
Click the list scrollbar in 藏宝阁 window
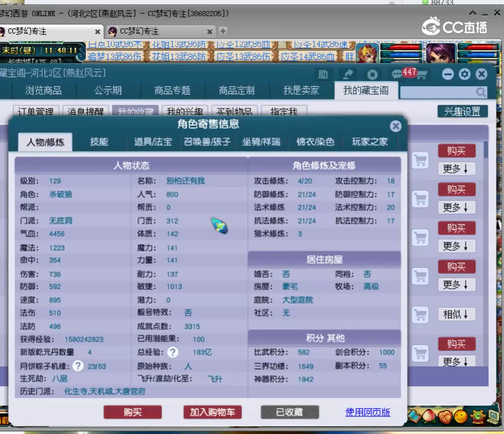tap(486, 149)
